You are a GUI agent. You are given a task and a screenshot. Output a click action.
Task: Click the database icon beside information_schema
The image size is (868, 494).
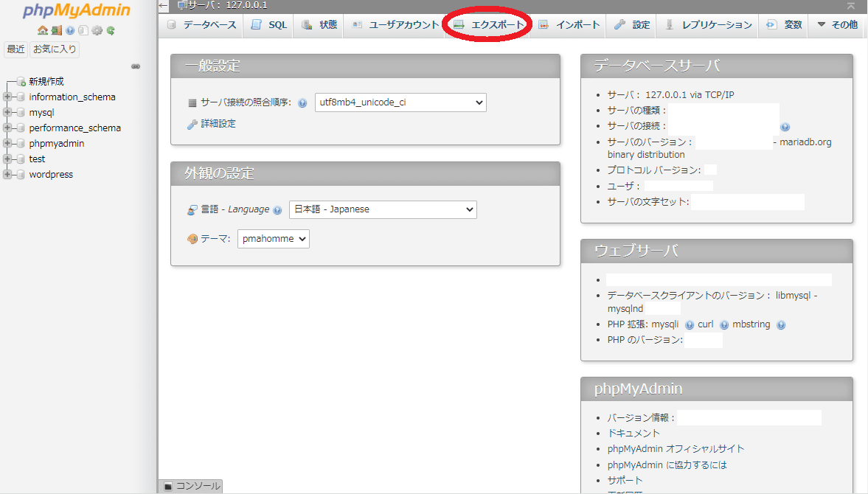(x=21, y=97)
